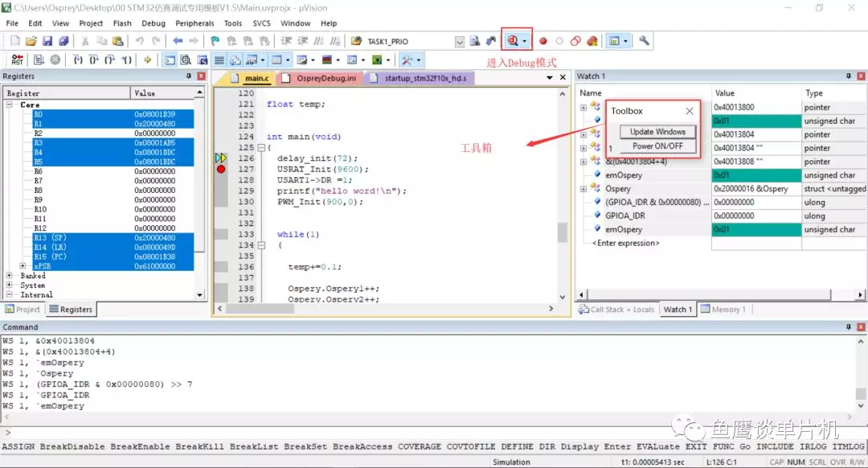Toggle the Call Stack Window toolbar button
Image resolution: width=868 pixels, height=468 pixels.
tap(235, 60)
